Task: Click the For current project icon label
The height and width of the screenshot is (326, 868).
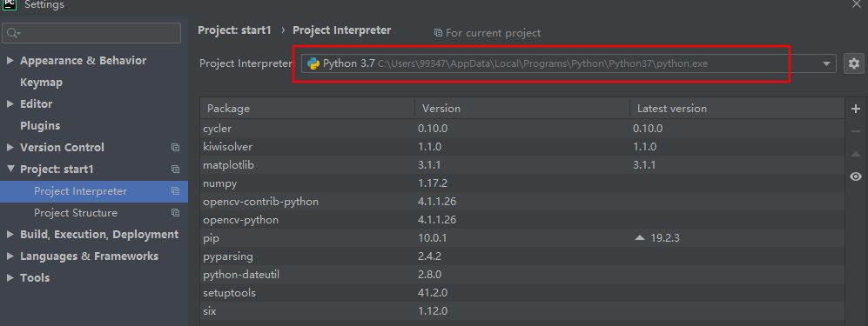Action: (487, 33)
